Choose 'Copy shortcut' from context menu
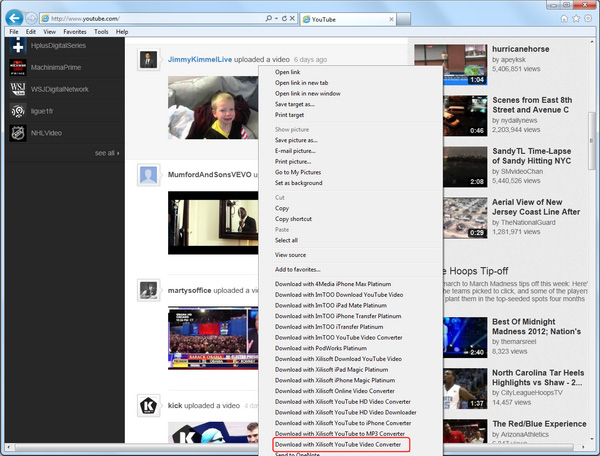600x456 pixels. pyautogui.click(x=293, y=219)
